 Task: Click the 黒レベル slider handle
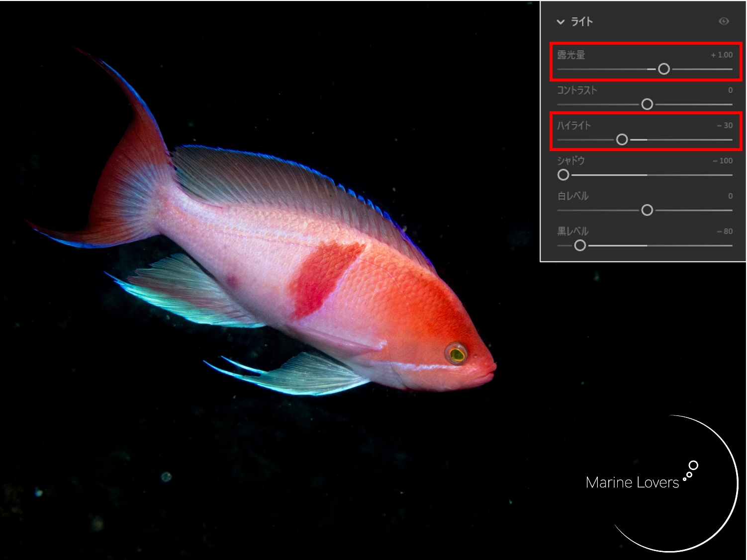[x=580, y=245]
